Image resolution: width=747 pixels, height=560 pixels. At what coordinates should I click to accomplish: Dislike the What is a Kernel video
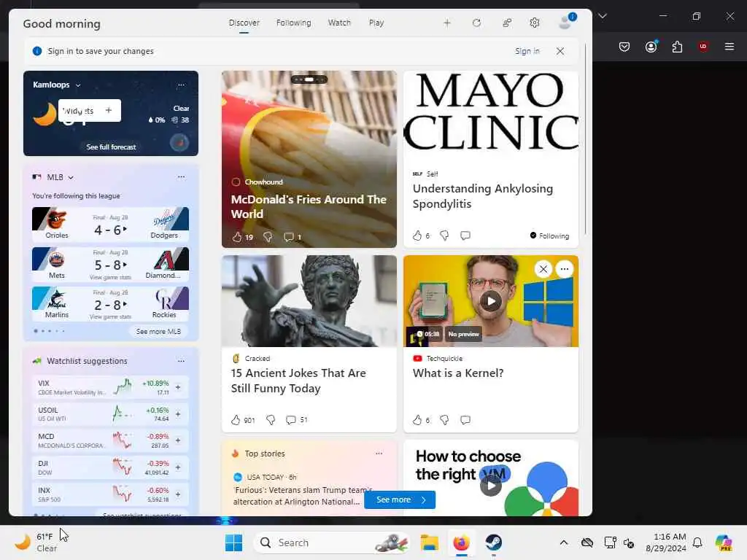coord(444,419)
